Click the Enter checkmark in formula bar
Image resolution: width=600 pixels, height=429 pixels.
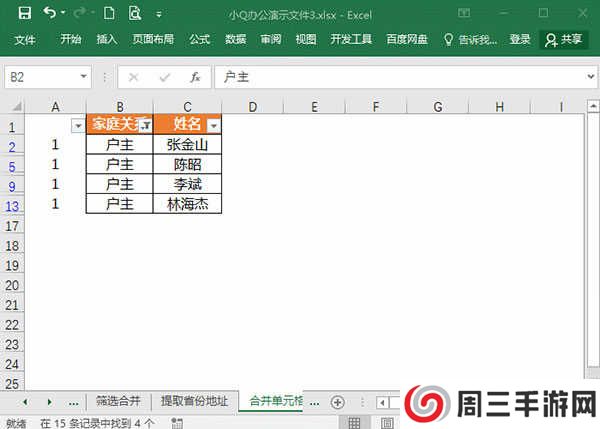click(164, 77)
